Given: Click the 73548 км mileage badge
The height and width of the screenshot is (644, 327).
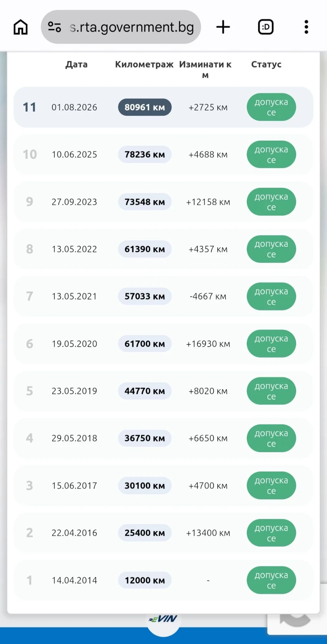Looking at the screenshot, I should [x=145, y=202].
